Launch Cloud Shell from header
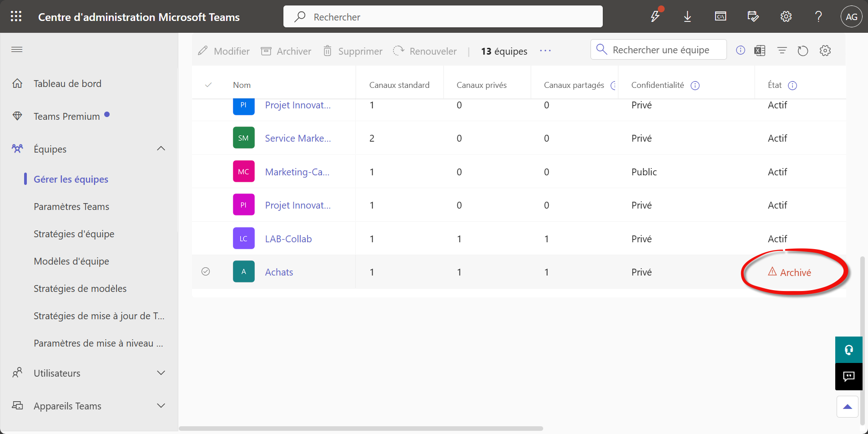The height and width of the screenshot is (434, 868). tap(721, 17)
